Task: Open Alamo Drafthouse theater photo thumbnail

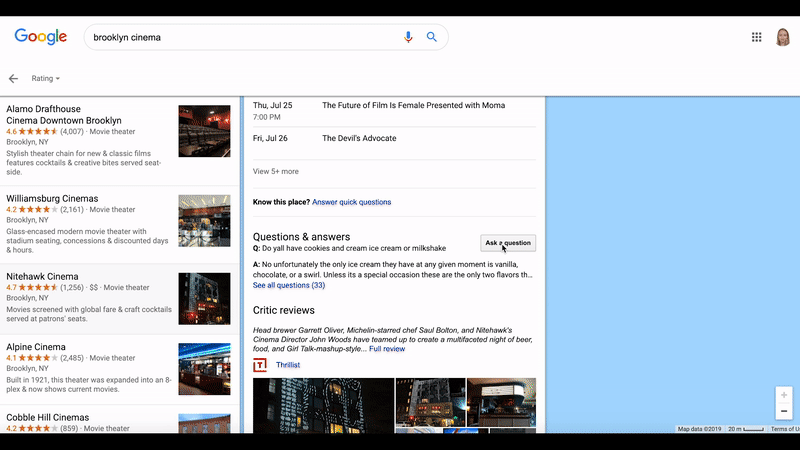Action: coord(204,131)
